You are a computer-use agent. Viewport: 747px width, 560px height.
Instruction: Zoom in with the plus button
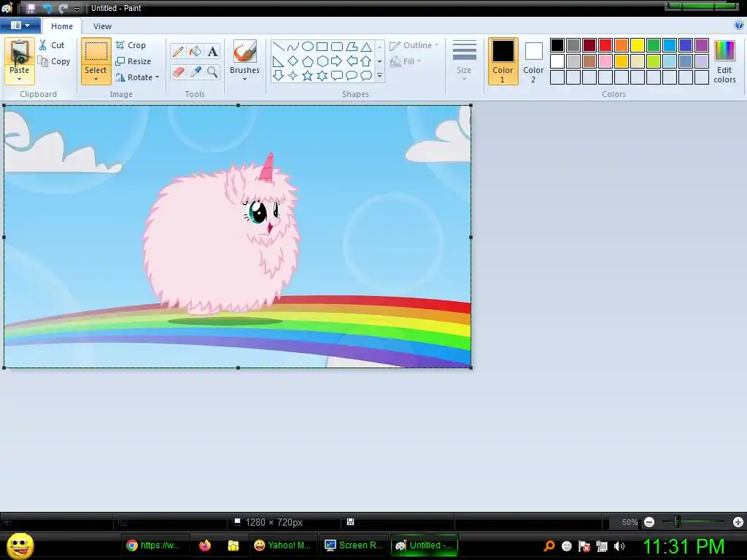(x=738, y=522)
